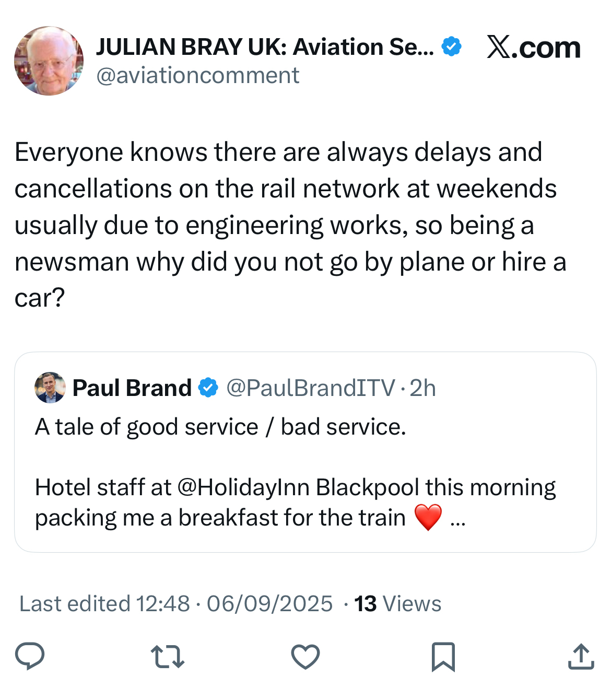
Task: Click the X.com logo
Action: pos(533,48)
